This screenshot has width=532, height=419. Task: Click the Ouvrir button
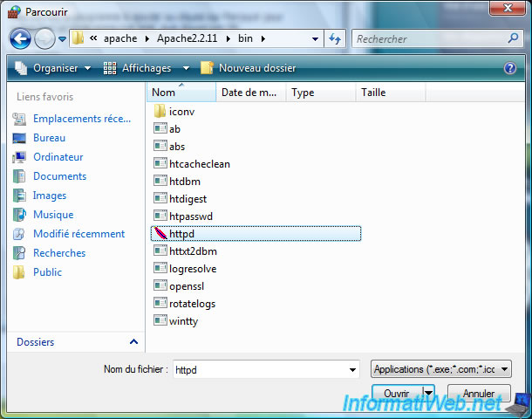click(x=397, y=394)
